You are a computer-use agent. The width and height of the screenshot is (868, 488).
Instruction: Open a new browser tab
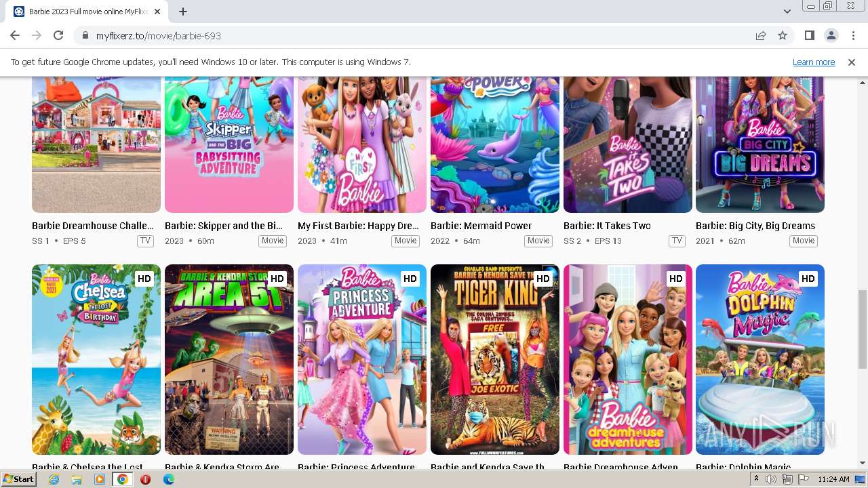tap(183, 12)
